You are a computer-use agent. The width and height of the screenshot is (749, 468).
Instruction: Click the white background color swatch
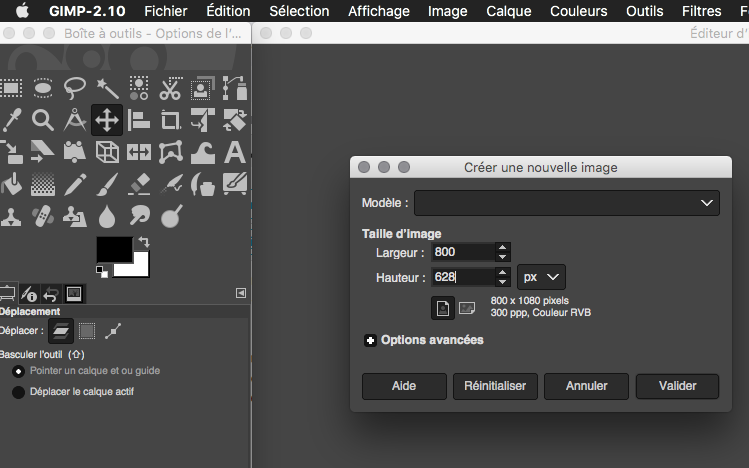point(141,269)
